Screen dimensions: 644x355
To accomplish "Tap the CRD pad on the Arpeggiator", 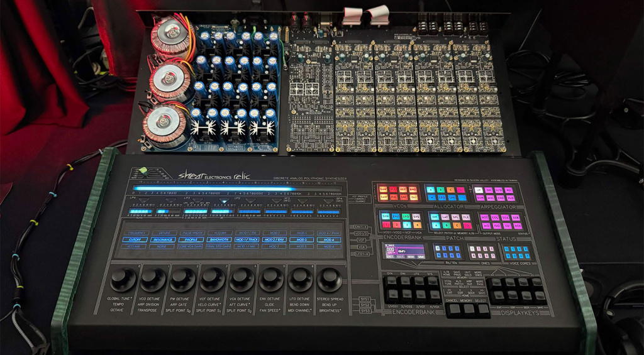I will 501,198.
